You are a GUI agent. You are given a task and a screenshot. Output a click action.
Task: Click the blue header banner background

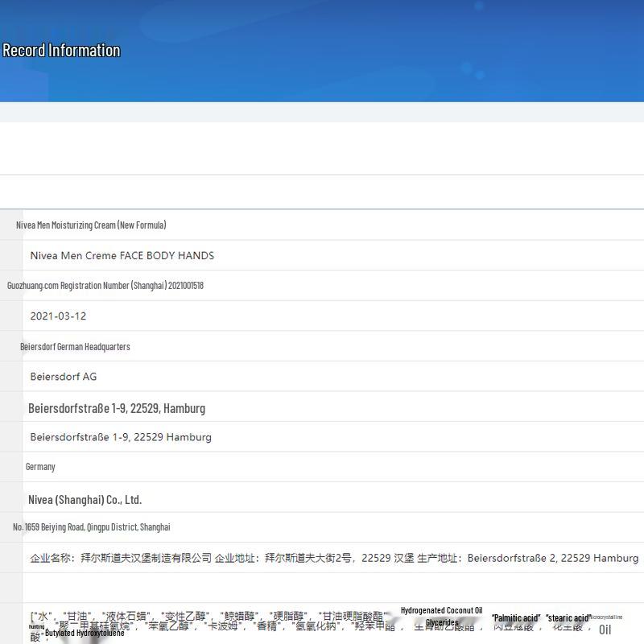(x=362, y=48)
